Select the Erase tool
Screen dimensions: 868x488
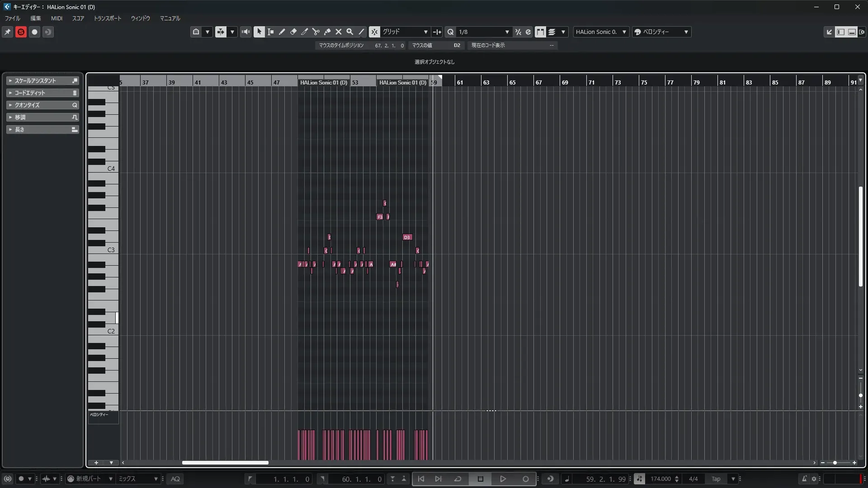click(x=293, y=32)
